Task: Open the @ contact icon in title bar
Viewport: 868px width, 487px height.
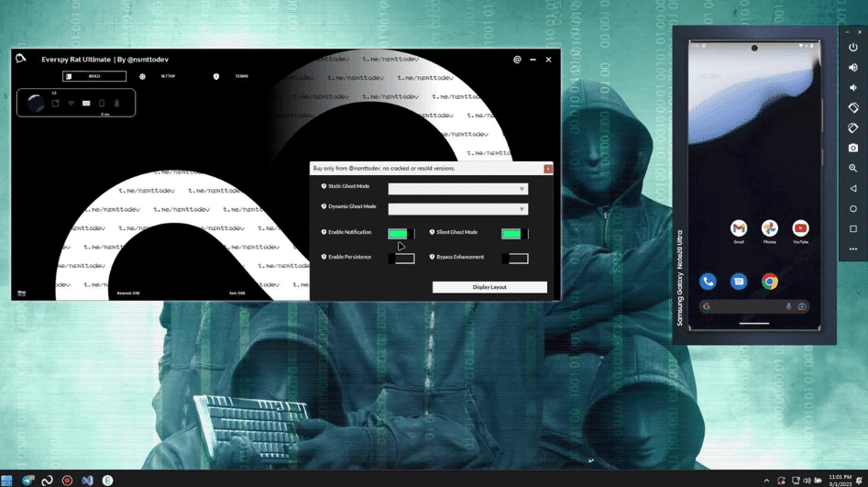Action: click(x=517, y=60)
